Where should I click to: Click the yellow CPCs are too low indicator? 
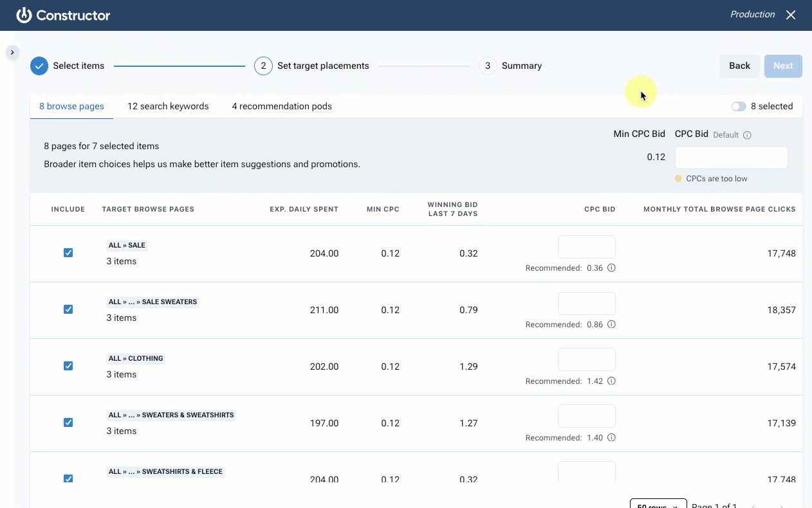pos(678,179)
